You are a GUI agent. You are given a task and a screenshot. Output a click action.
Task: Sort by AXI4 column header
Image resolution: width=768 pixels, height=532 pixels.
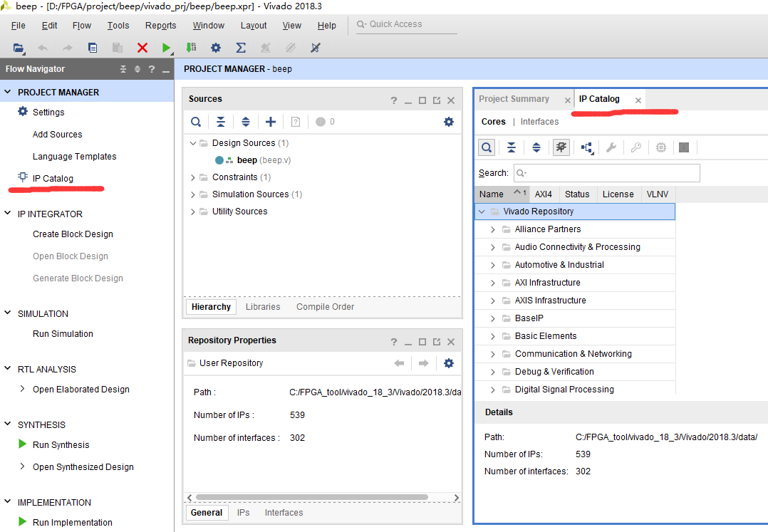544,194
